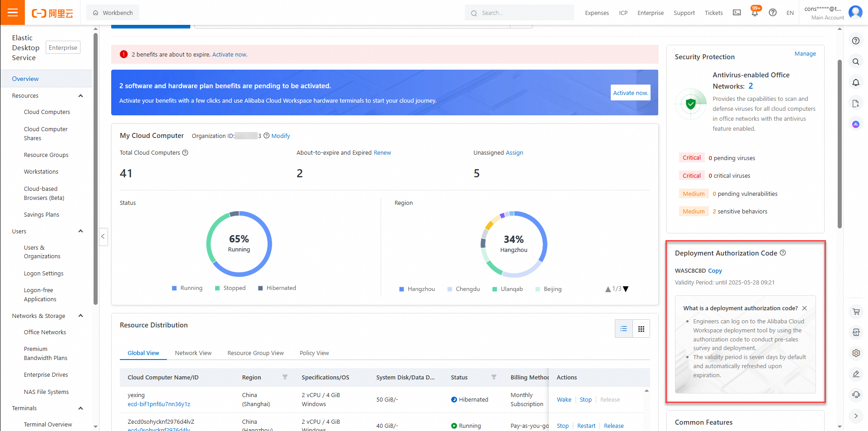Image resolution: width=868 pixels, height=431 pixels.
Task: Open the headset support icon in right sidebar
Action: pos(856,395)
